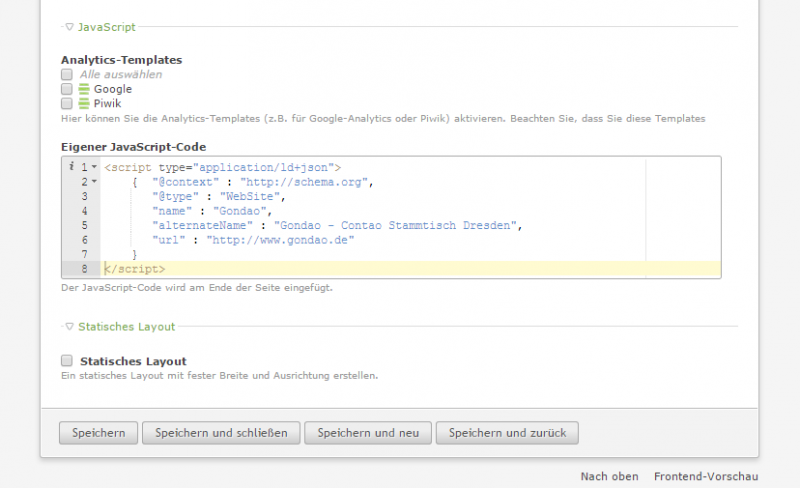Click the JavaScript section heading
The width and height of the screenshot is (800, 488).
(107, 27)
